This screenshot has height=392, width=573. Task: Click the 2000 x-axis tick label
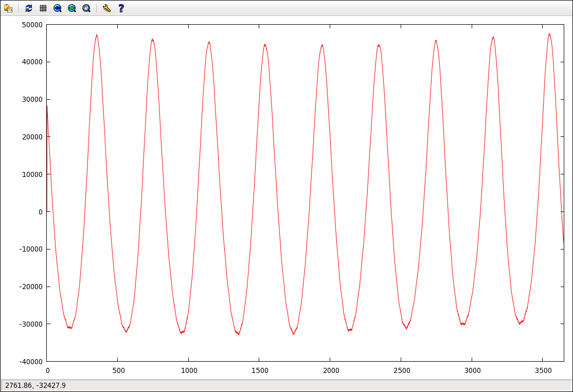[331, 370]
